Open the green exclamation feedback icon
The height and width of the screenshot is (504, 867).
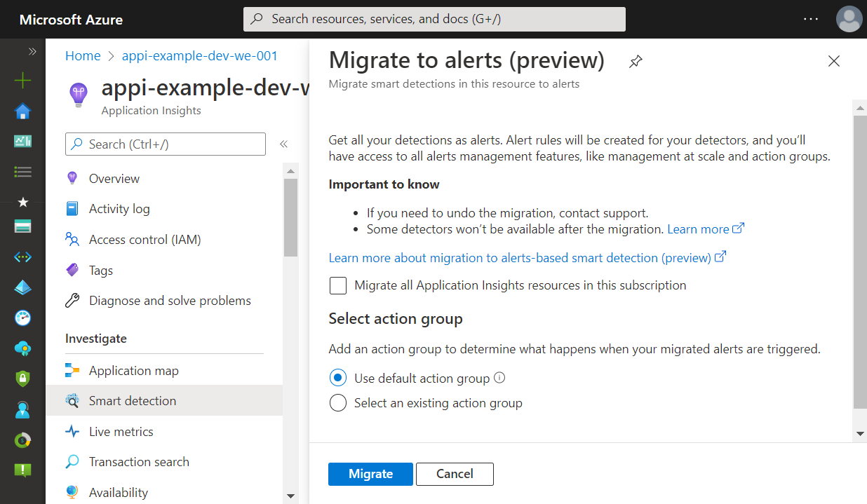[22, 470]
